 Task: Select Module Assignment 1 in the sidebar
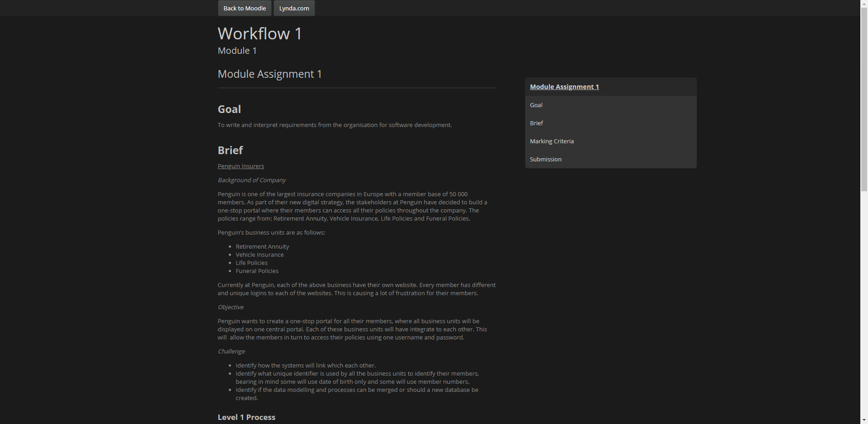coord(564,86)
